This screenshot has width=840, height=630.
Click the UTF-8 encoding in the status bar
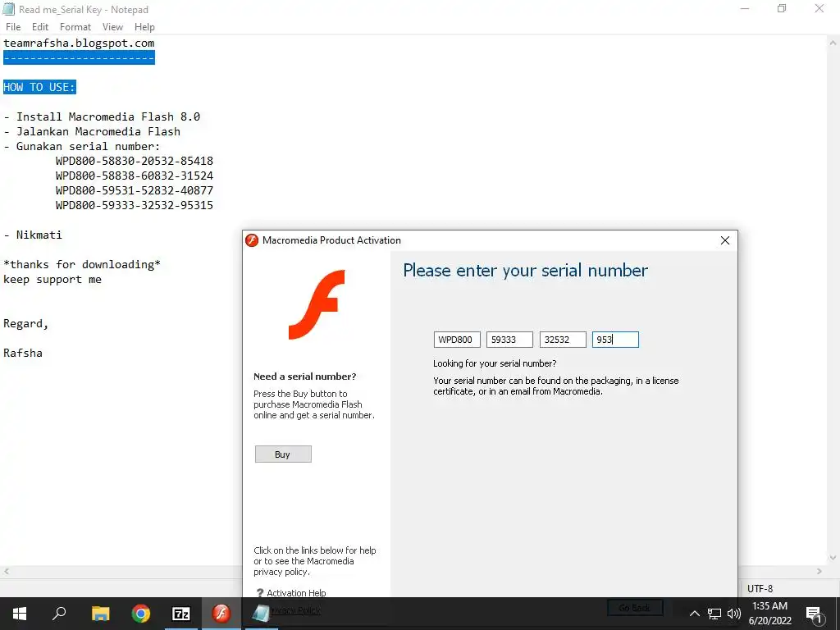(760, 588)
